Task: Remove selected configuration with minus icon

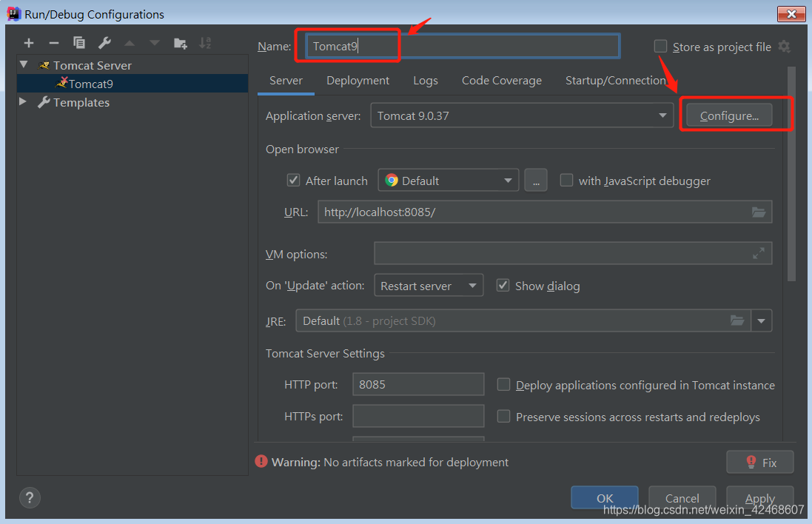Action: (54, 43)
